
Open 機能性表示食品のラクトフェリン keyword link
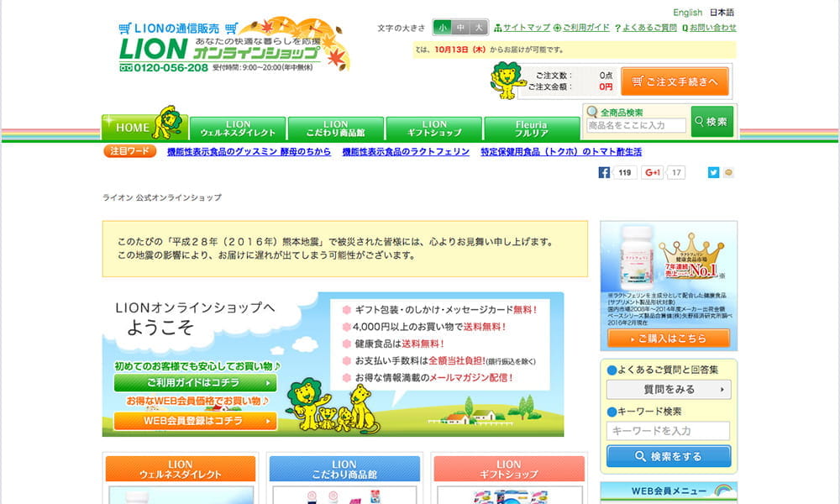click(406, 151)
